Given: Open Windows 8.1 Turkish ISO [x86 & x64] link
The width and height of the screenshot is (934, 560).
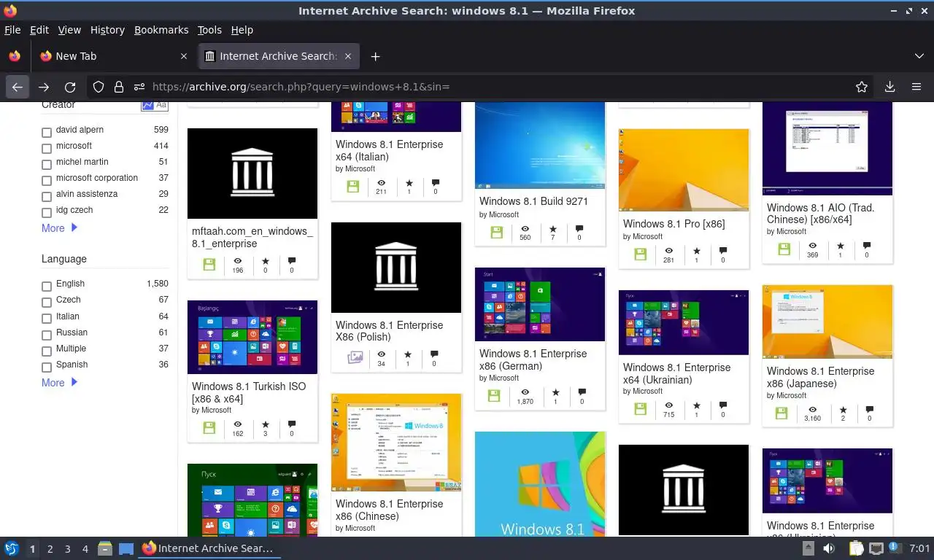Looking at the screenshot, I should 249,392.
